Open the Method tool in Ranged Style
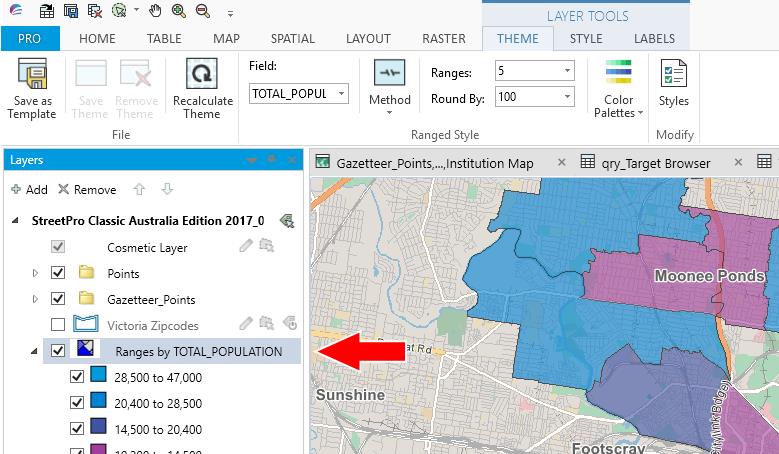779x454 pixels. click(x=389, y=76)
